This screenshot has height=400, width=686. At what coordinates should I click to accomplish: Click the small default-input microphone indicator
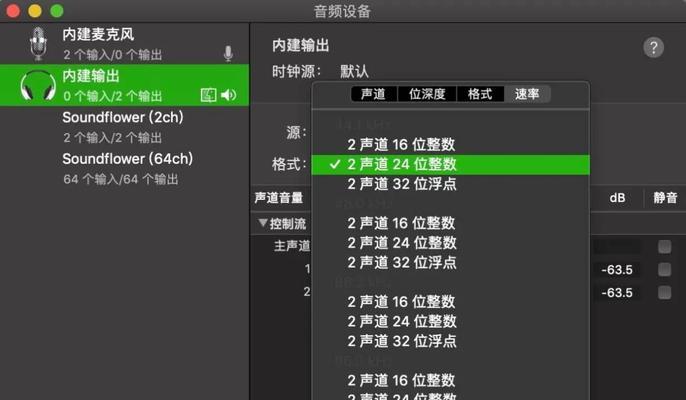[x=228, y=54]
